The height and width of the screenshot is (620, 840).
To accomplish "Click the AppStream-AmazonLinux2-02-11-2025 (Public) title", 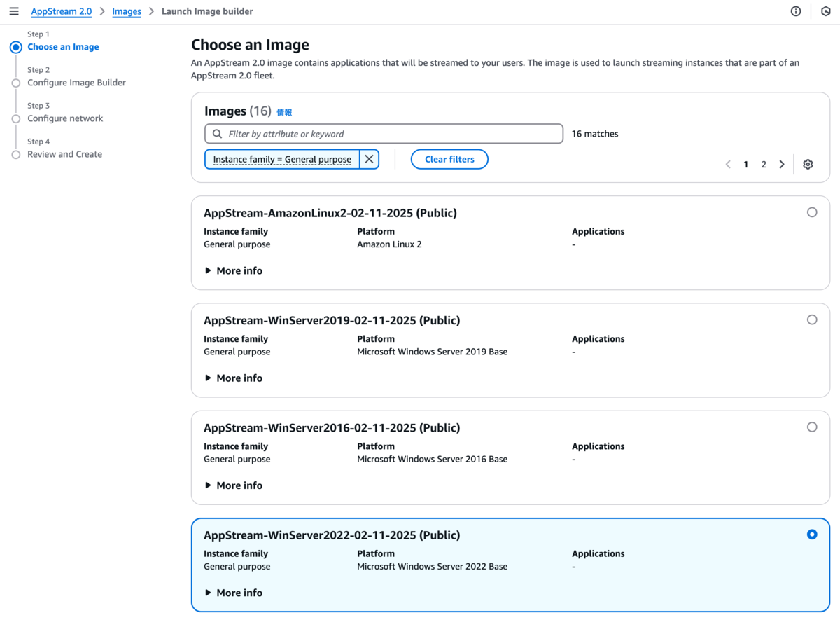I will tap(330, 213).
